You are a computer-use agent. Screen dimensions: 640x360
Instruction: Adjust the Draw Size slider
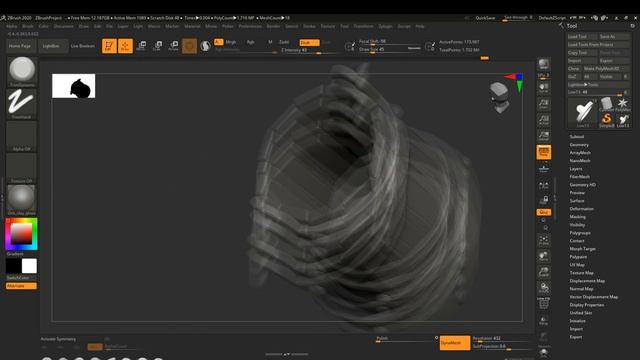pyautogui.click(x=389, y=49)
